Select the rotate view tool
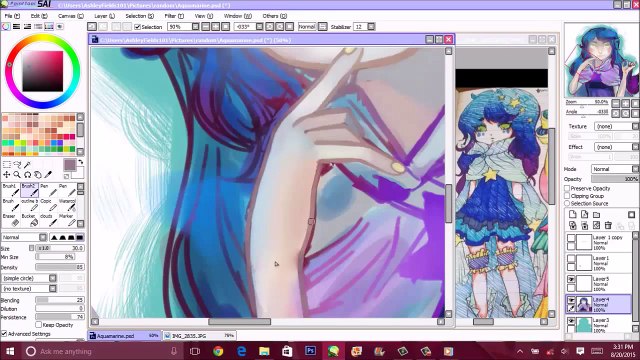The width and height of the screenshot is (640, 360). (x=27, y=175)
